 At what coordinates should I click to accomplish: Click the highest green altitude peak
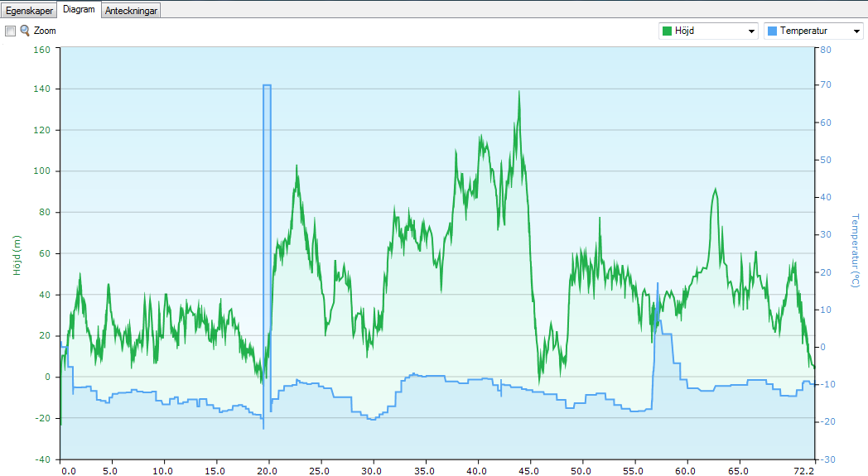tap(519, 92)
